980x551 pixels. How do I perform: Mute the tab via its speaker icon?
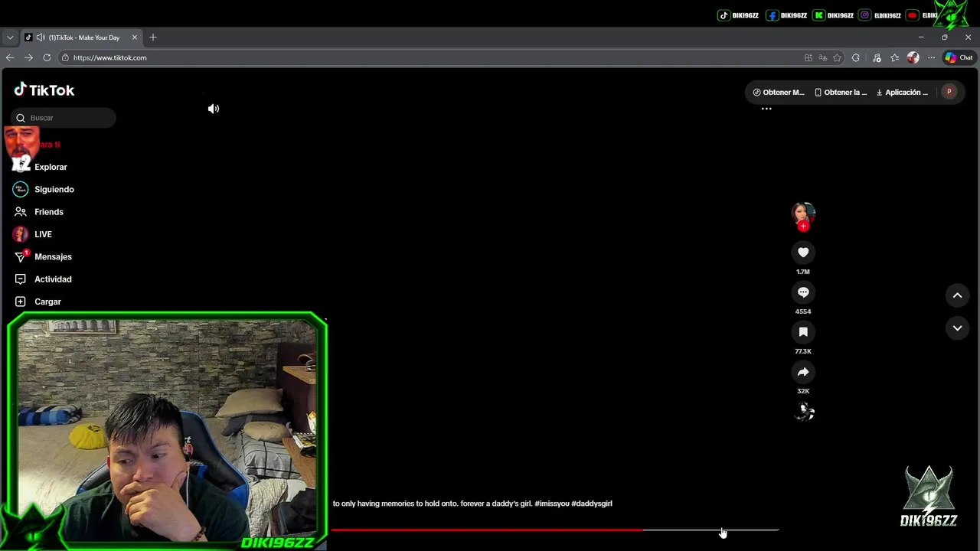[39, 37]
